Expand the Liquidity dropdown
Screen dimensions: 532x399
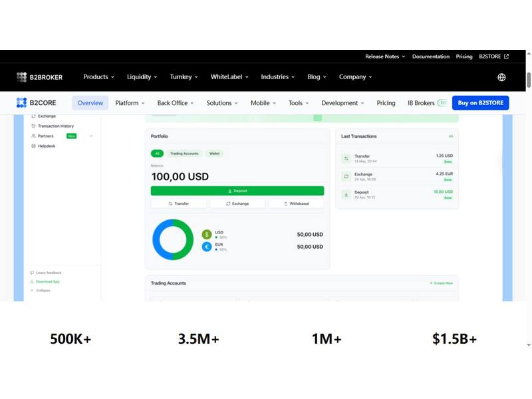coord(142,77)
